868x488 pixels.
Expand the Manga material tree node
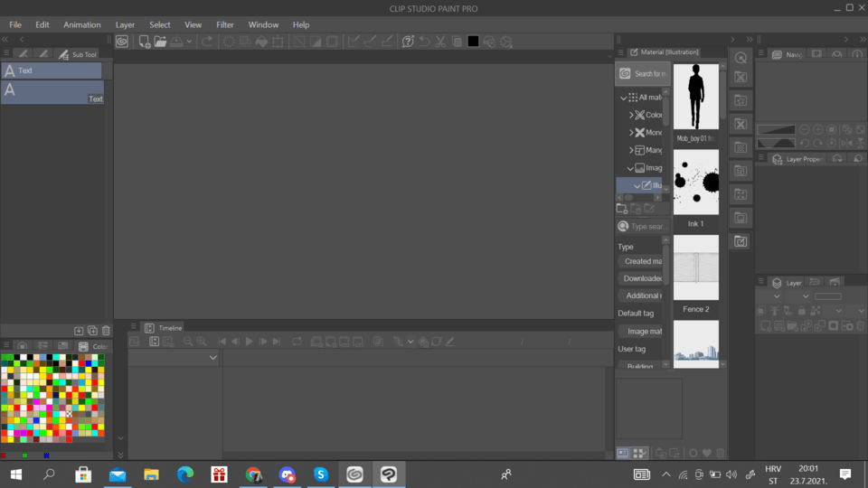[631, 151]
